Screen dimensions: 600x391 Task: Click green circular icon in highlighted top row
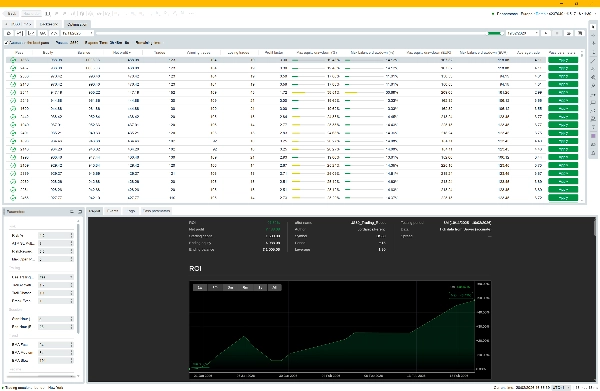click(13, 60)
